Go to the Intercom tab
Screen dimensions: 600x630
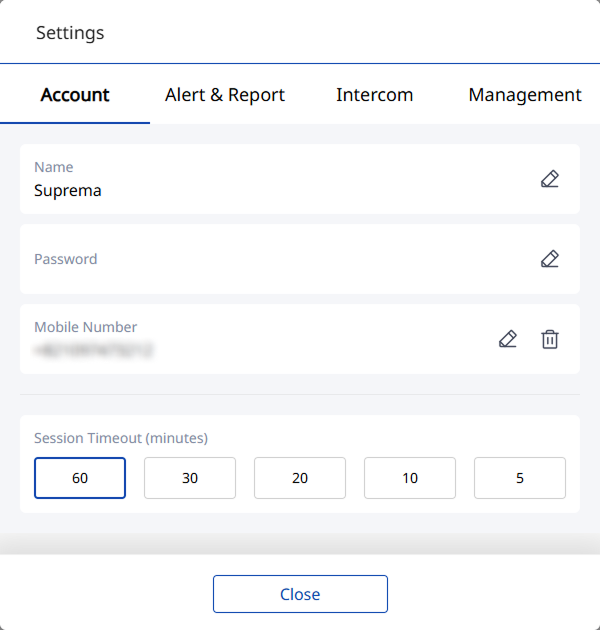tap(374, 96)
